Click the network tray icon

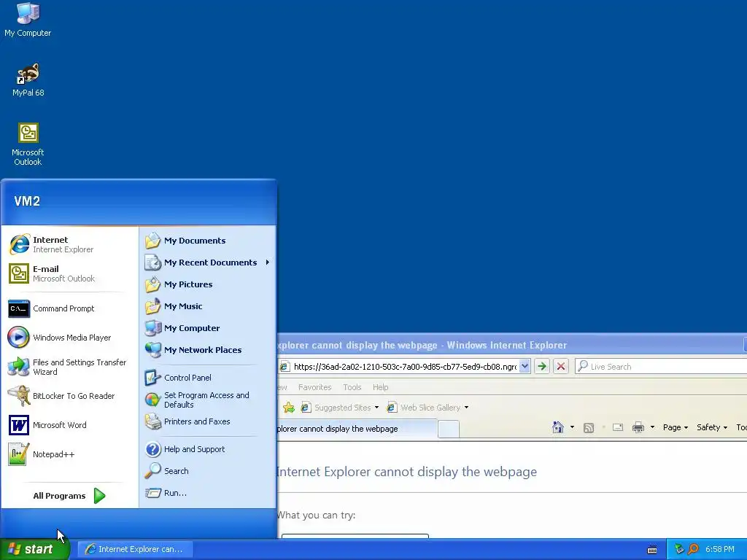coord(679,549)
